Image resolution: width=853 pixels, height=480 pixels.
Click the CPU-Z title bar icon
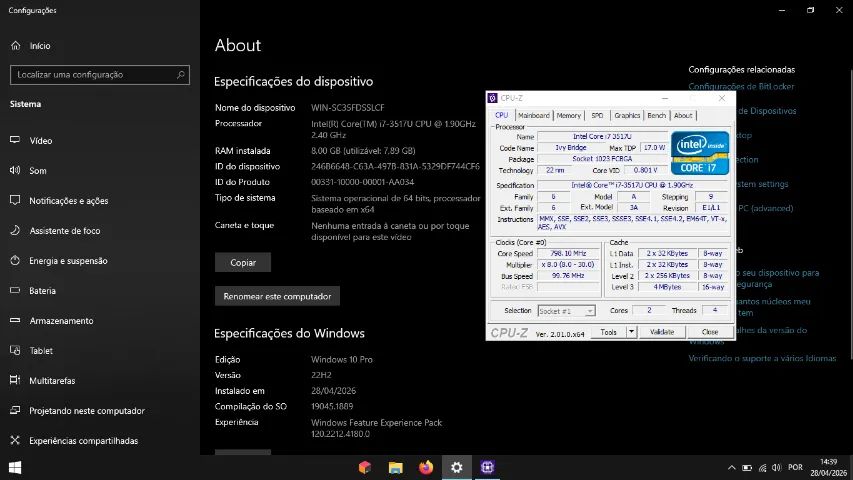[x=492, y=98]
